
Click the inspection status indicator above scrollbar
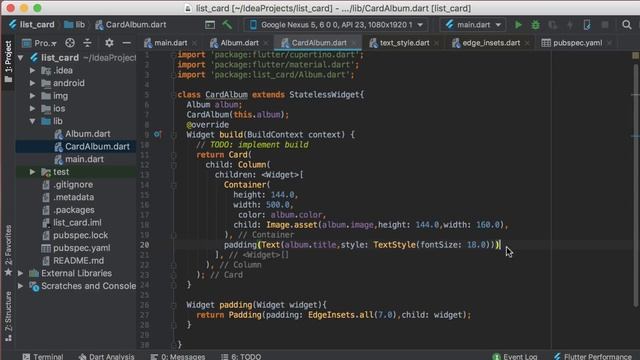point(636,56)
